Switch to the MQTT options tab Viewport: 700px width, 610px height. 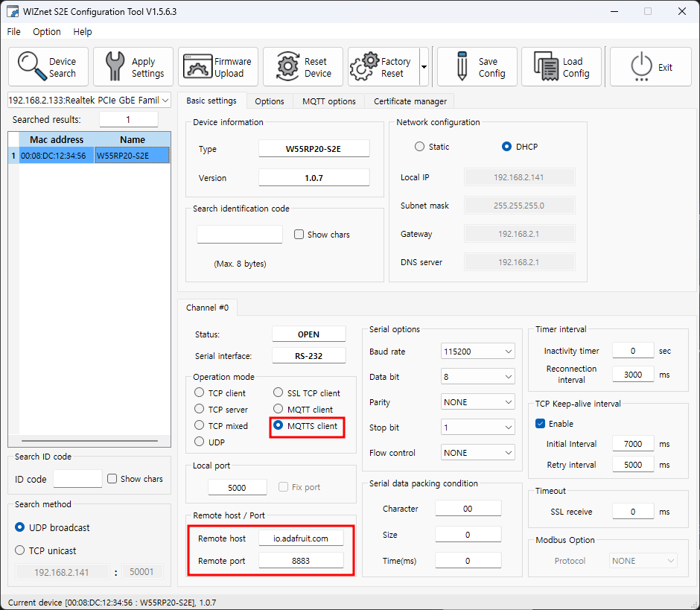point(328,101)
